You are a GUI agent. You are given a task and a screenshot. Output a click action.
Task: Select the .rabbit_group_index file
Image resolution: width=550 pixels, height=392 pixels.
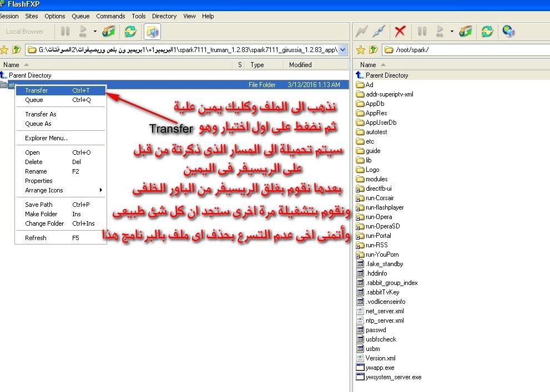coord(391,283)
